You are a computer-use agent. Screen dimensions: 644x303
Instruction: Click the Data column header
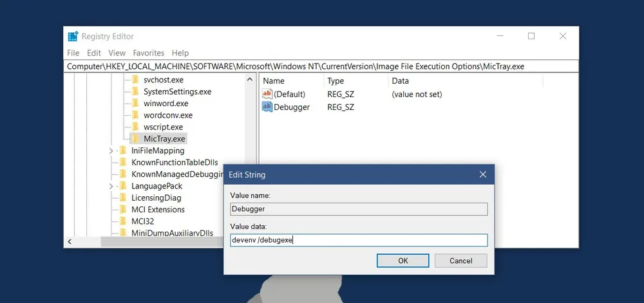pyautogui.click(x=401, y=81)
